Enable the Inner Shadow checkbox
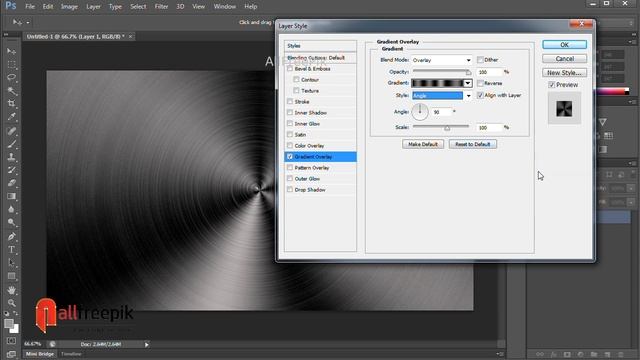The width and height of the screenshot is (640, 360). tap(290, 112)
